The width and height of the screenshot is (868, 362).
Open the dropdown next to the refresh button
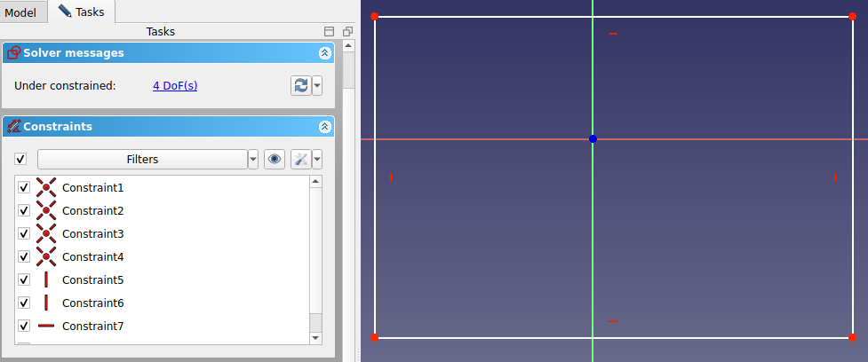click(317, 86)
